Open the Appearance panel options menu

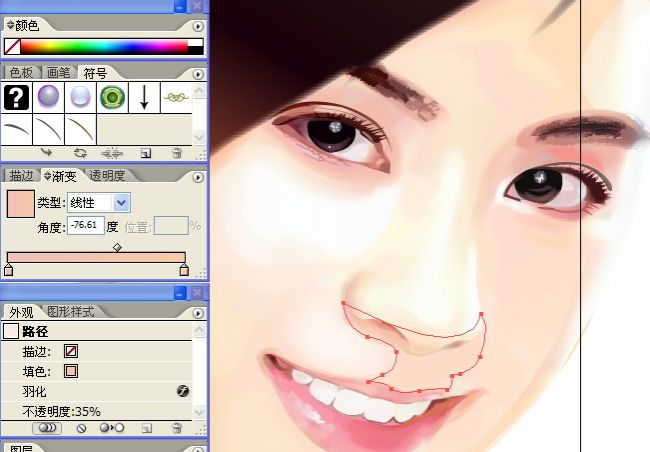pyautogui.click(x=197, y=312)
